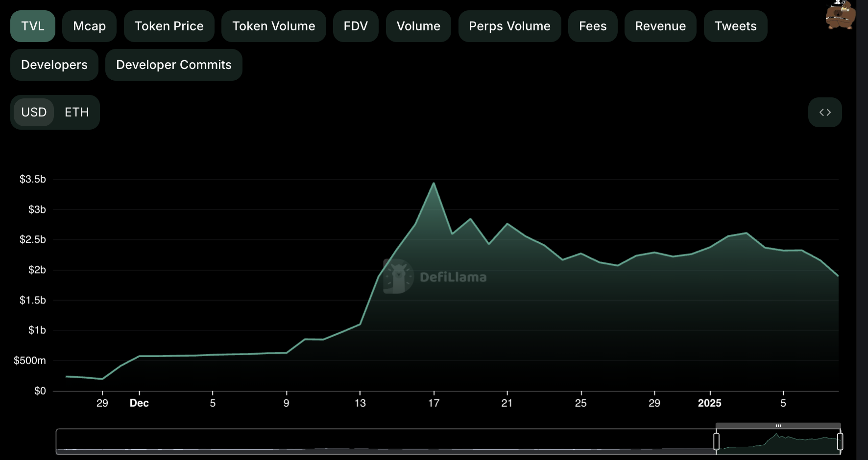Toggle the Fees metric chip
Viewport: 868px width, 460px height.
(x=593, y=26)
